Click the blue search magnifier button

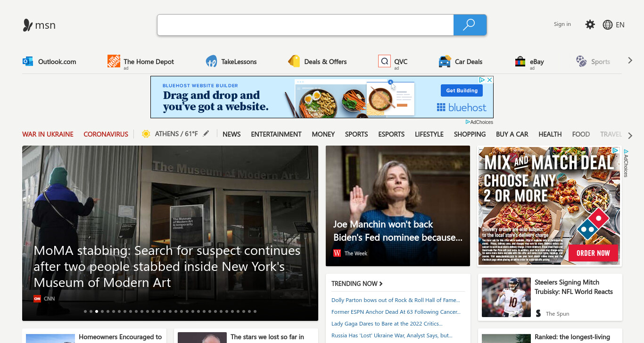(x=470, y=25)
